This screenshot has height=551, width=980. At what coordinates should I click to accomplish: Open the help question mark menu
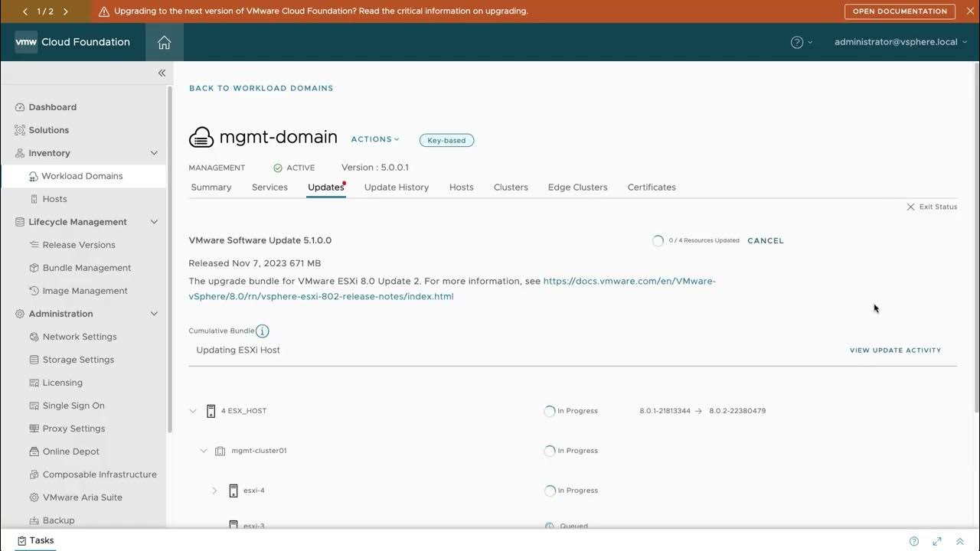797,42
